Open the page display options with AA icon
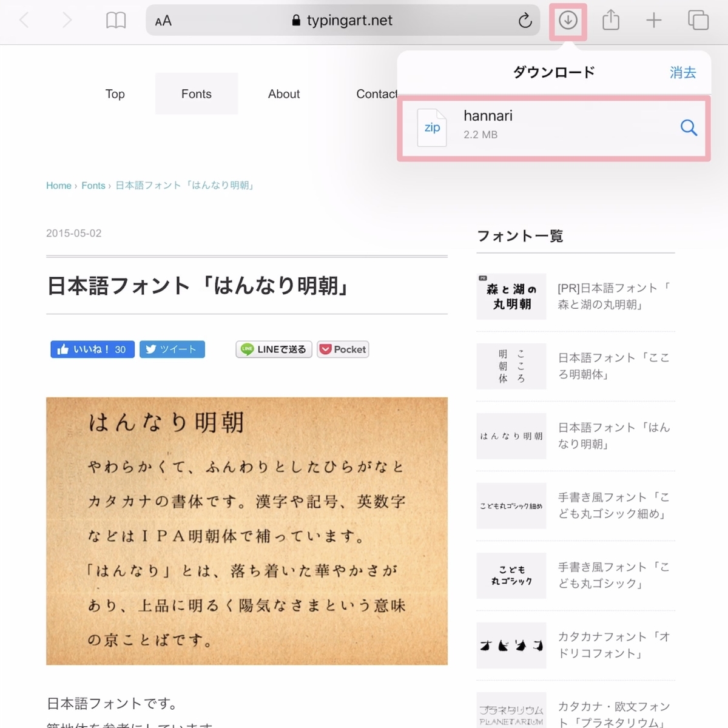The height and width of the screenshot is (728, 728). click(x=161, y=20)
